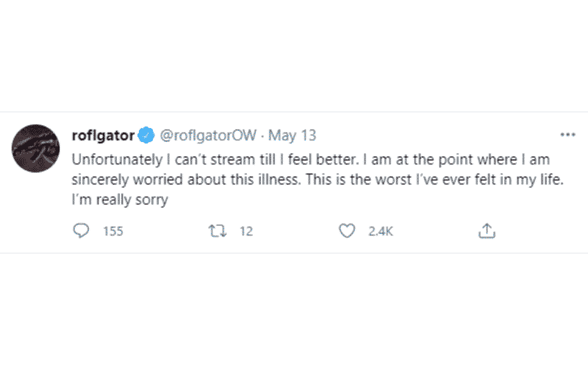
Task: Open the share upload arrow icon
Action: point(487,231)
